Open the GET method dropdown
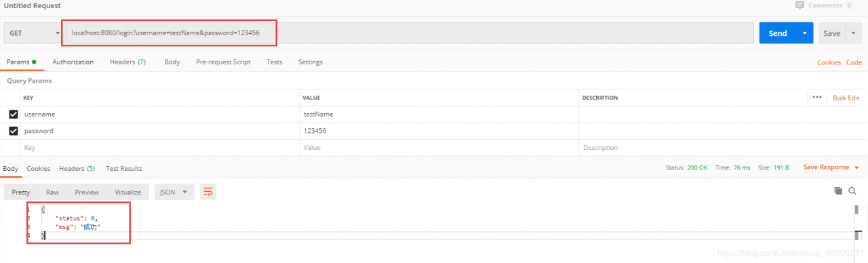The height and width of the screenshot is (263, 868). click(x=33, y=33)
